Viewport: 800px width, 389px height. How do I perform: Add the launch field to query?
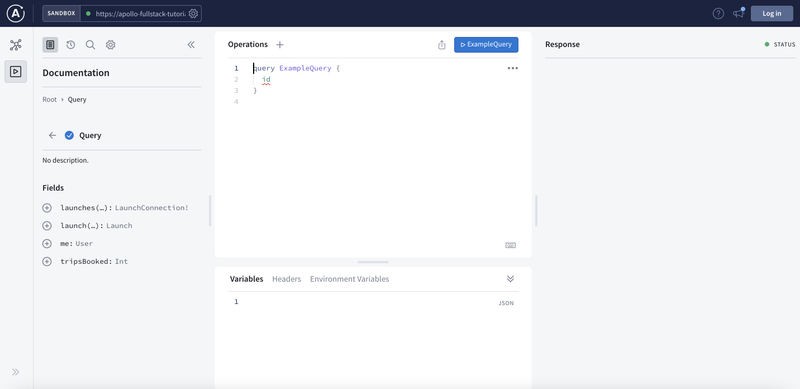coord(47,226)
